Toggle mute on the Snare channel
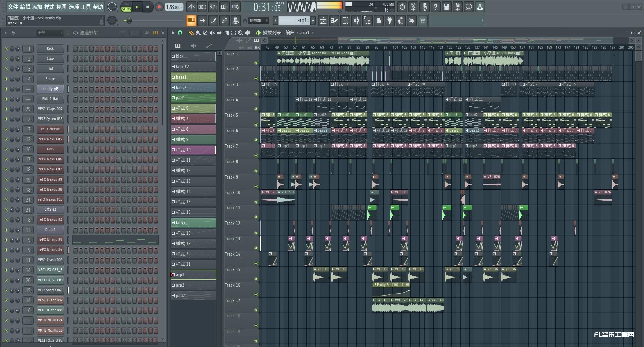Image resolution: width=644 pixels, height=347 pixels. click(x=6, y=79)
